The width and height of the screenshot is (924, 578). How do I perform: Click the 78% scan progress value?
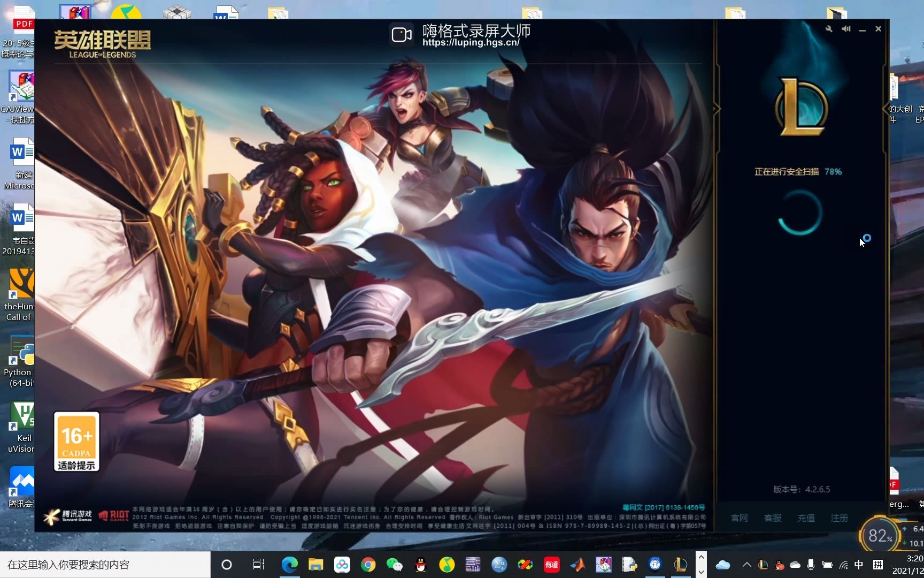833,172
